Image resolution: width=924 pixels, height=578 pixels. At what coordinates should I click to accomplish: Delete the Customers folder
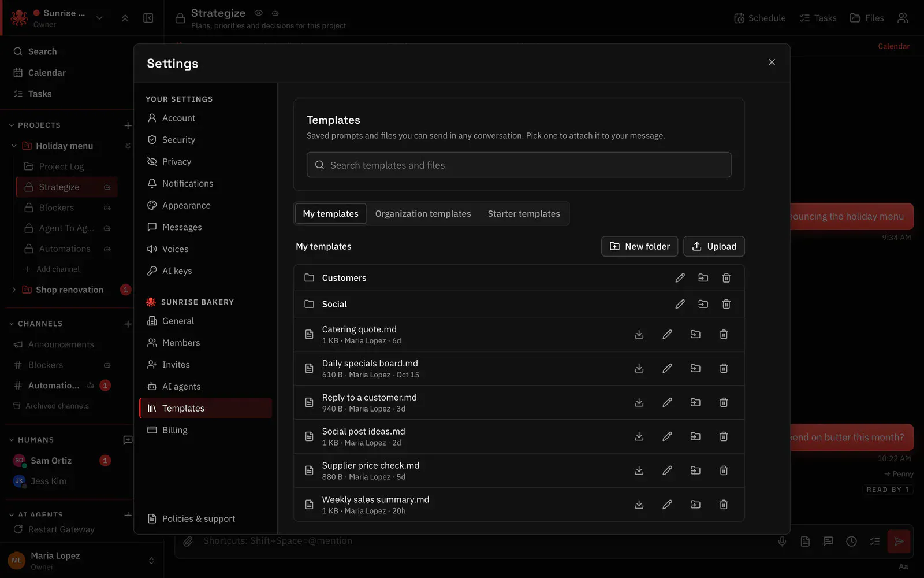[726, 278]
